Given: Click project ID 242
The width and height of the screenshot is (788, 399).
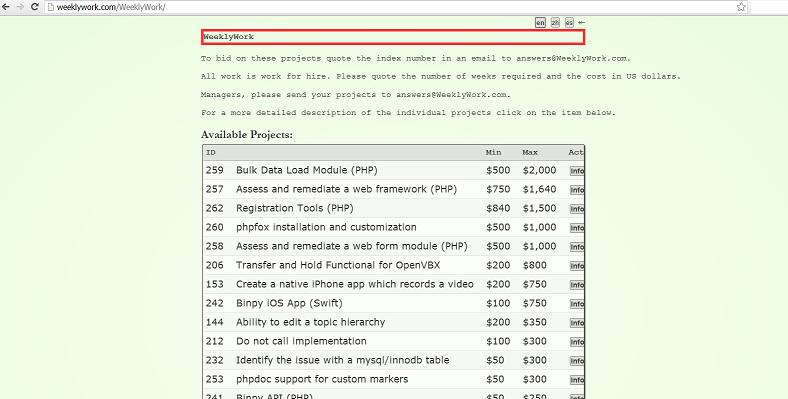Looking at the screenshot, I should (215, 304).
